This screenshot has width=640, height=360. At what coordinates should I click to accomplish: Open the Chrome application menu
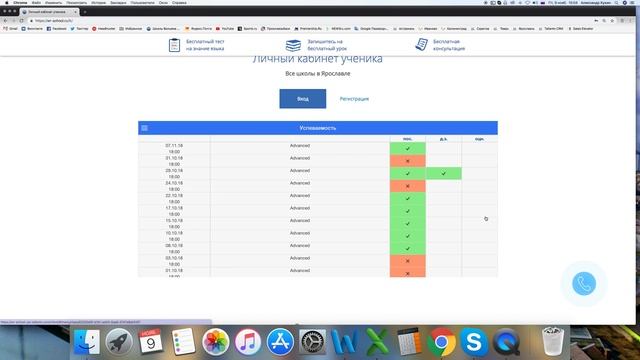[x=20, y=2]
